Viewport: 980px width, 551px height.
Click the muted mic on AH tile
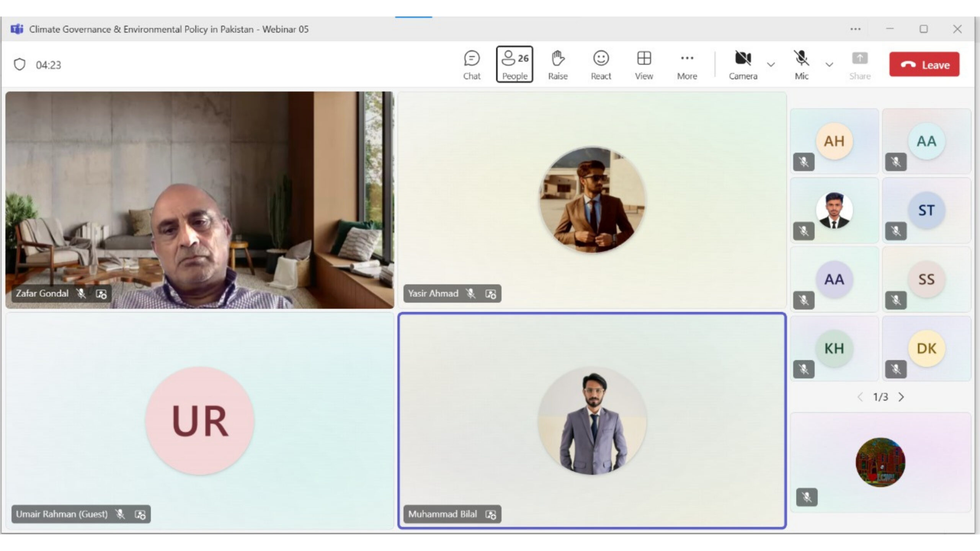click(804, 162)
